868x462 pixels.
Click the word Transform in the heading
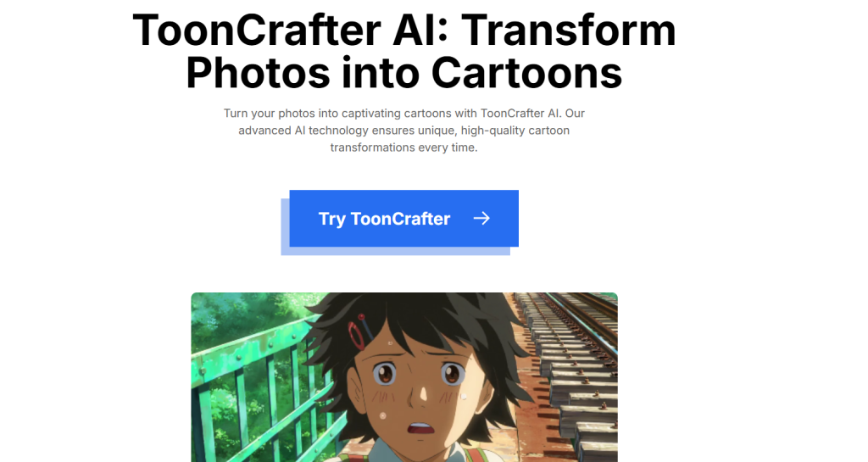(x=568, y=30)
